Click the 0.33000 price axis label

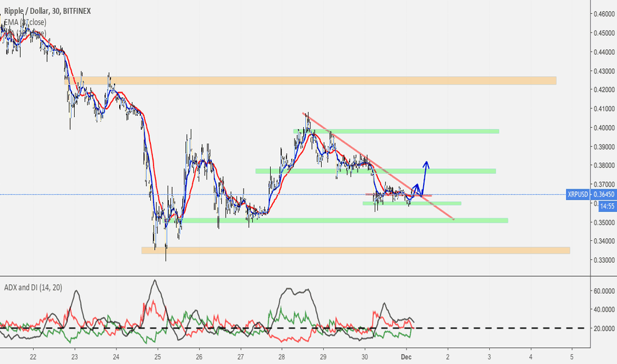point(604,261)
